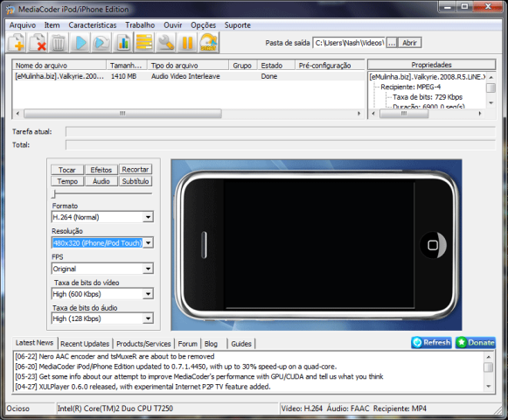Click the news panel scroll-down arrow
This screenshot has height=420, width=508.
[x=488, y=386]
